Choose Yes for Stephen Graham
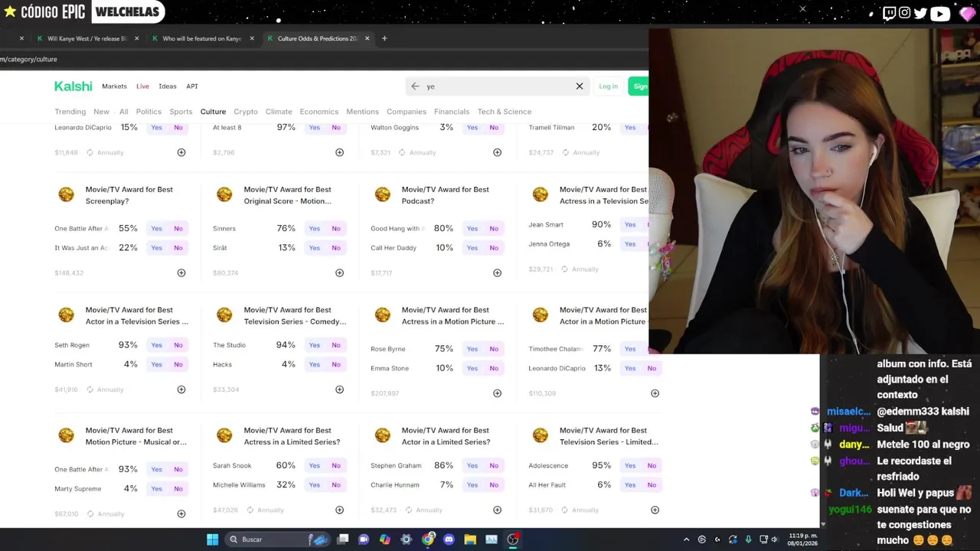Viewport: 980px width, 551px height. [x=472, y=465]
